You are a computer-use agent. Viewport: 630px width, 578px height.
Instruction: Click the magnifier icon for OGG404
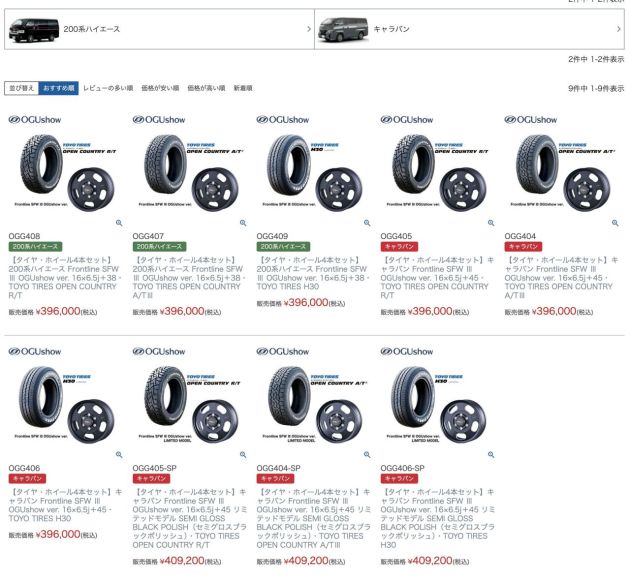pyautogui.click(x=615, y=223)
